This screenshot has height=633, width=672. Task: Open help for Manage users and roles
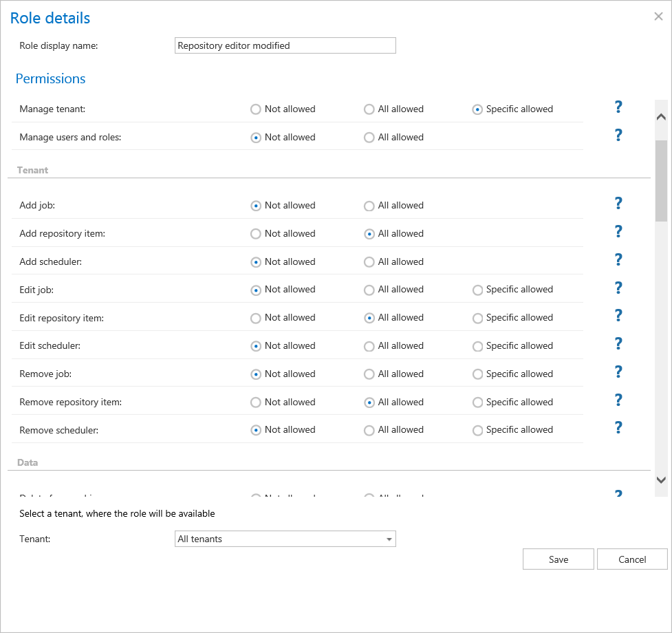618,136
